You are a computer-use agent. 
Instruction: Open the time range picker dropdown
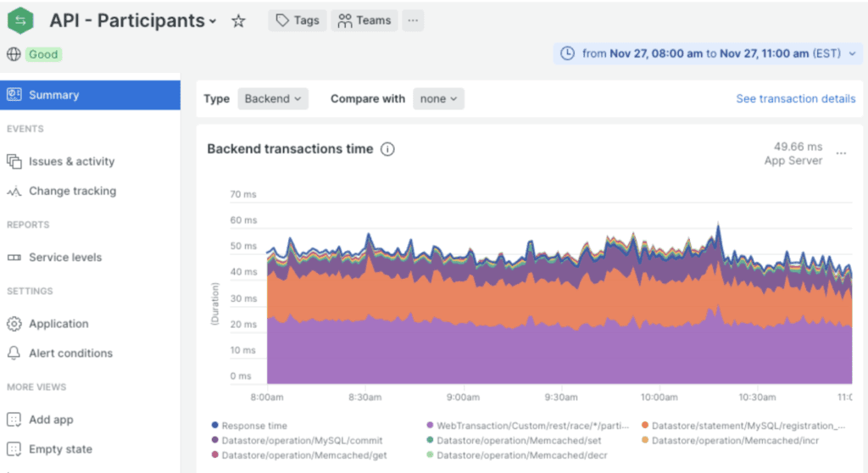708,53
